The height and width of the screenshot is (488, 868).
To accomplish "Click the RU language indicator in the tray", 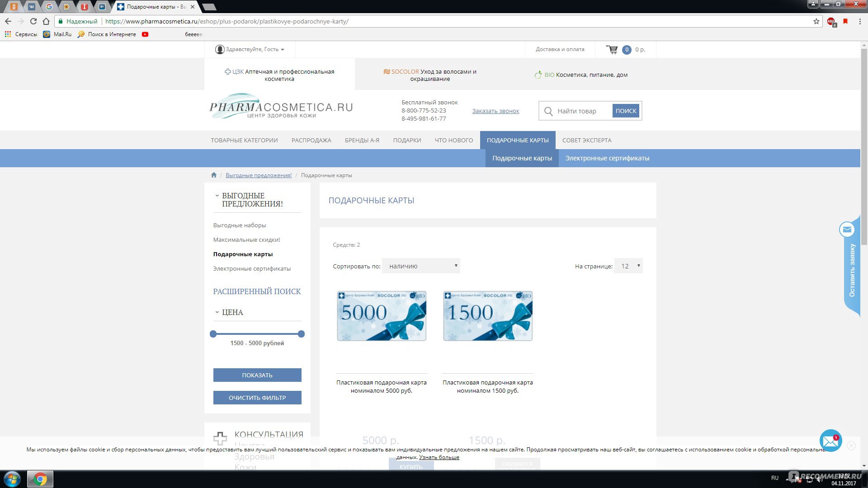I will tap(775, 478).
